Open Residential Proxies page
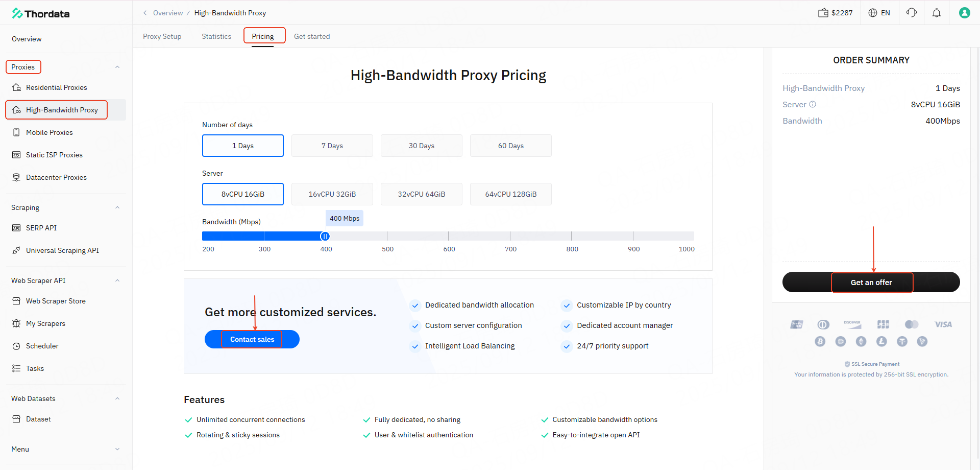Viewport: 980px width, 470px height. tap(57, 87)
